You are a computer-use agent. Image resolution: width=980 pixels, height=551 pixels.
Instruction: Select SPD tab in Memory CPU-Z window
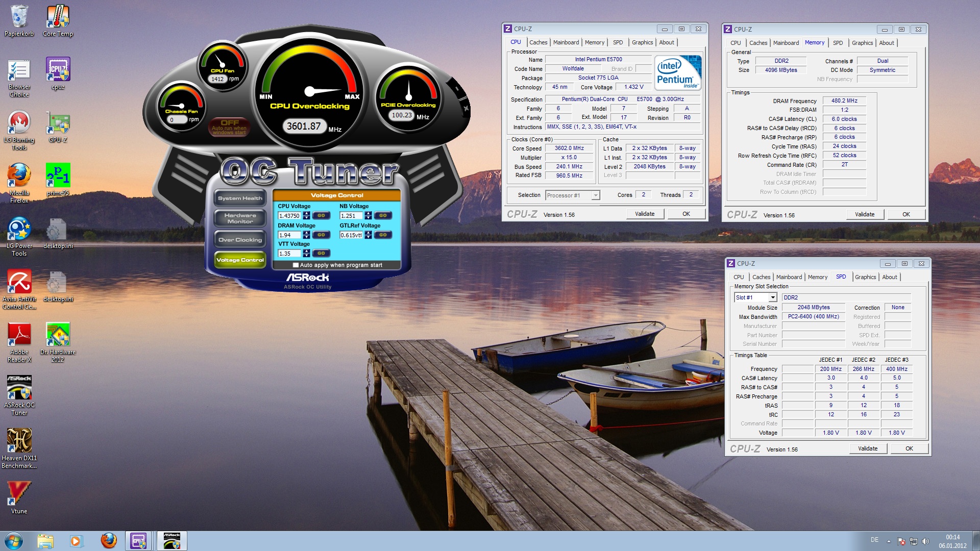tap(838, 43)
